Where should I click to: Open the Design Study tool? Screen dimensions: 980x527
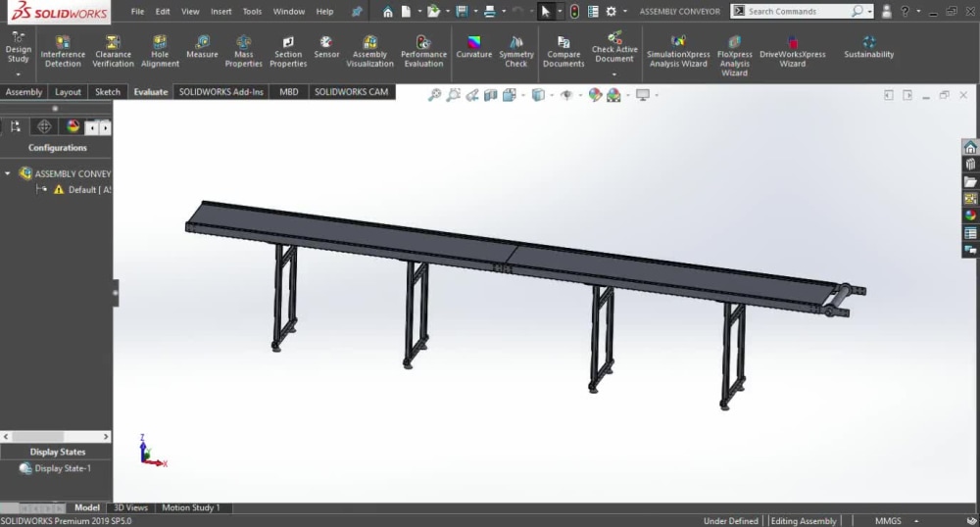click(x=18, y=47)
